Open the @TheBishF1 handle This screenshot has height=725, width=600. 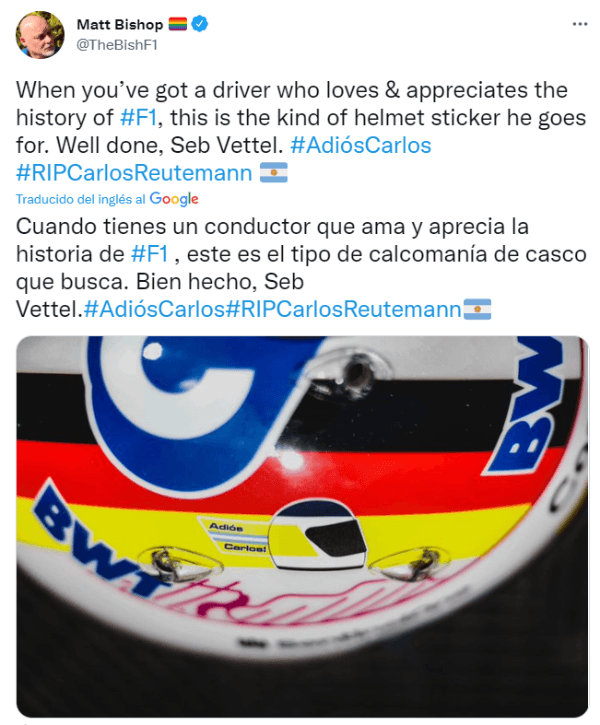click(x=117, y=45)
